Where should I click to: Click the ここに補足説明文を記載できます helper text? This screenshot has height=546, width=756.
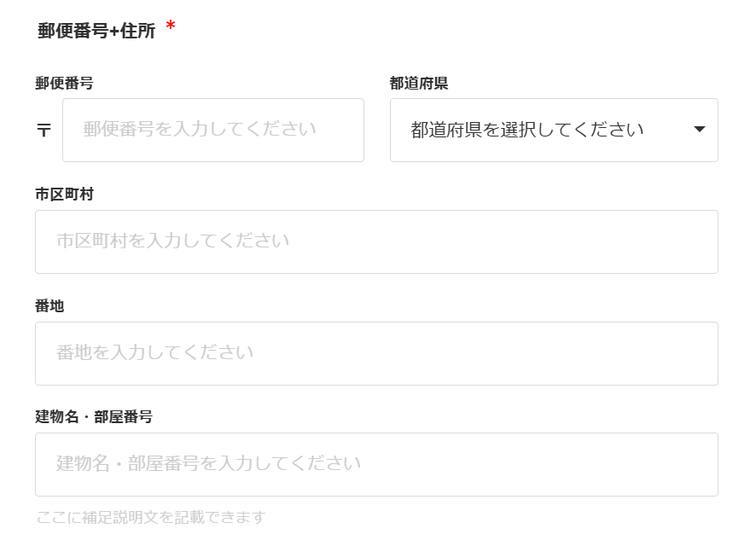tap(151, 517)
